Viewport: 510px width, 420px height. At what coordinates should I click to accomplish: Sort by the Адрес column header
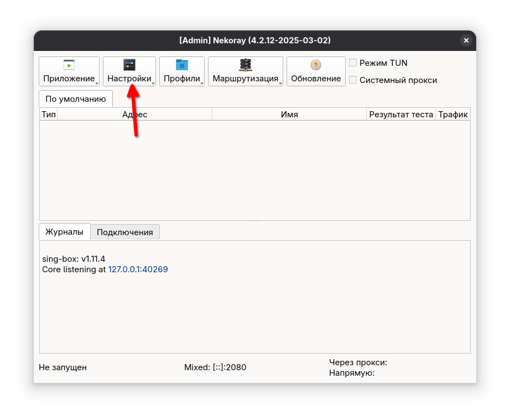[x=134, y=114]
